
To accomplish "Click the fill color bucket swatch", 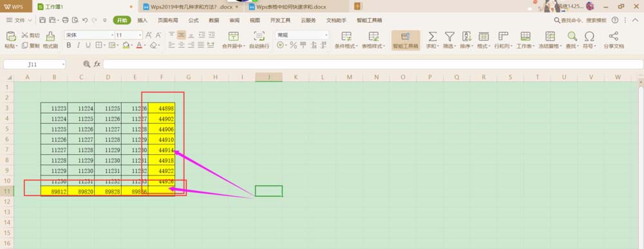I will 126,45.
